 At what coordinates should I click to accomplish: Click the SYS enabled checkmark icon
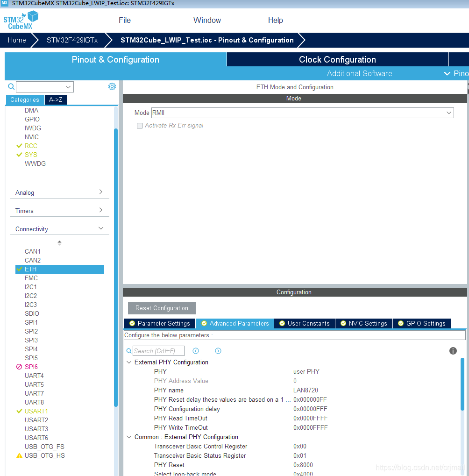click(20, 155)
